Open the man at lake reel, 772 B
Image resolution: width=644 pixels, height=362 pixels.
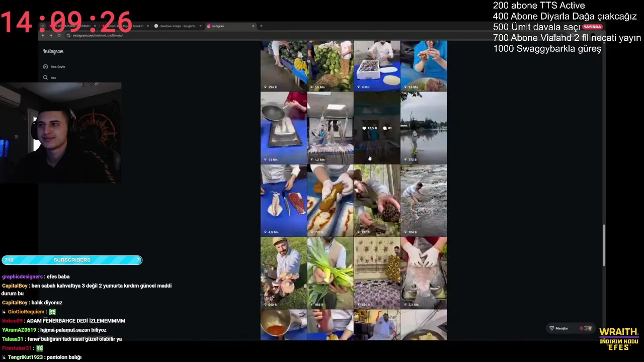click(424, 128)
